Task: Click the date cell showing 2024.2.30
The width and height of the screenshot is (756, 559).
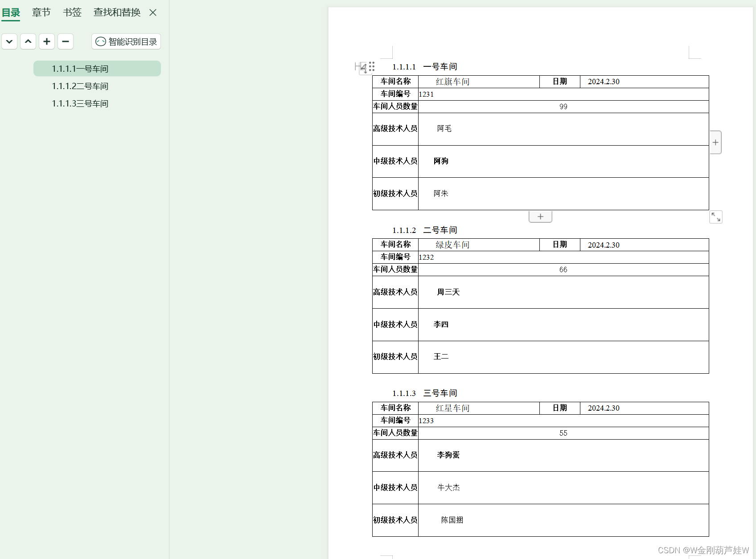Action: [x=603, y=82]
